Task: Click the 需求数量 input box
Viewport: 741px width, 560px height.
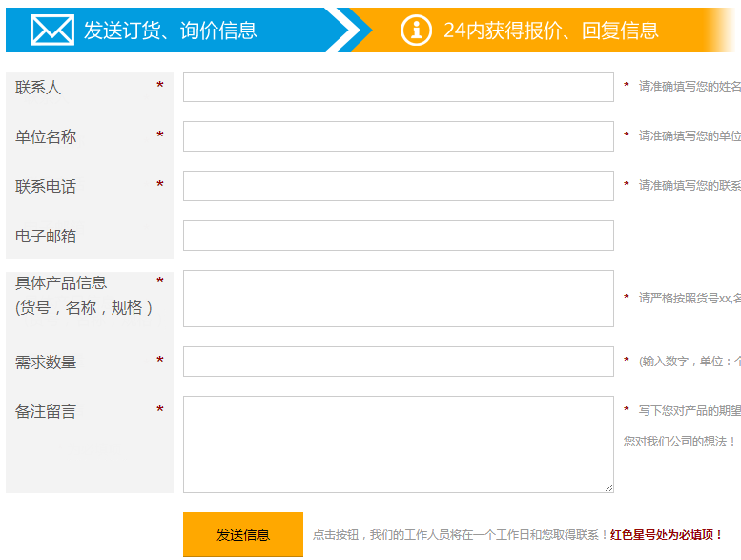Action: 398,362
